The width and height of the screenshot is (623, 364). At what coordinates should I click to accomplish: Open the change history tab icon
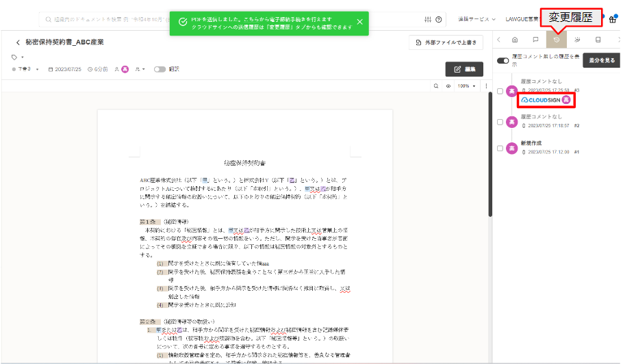point(556,40)
